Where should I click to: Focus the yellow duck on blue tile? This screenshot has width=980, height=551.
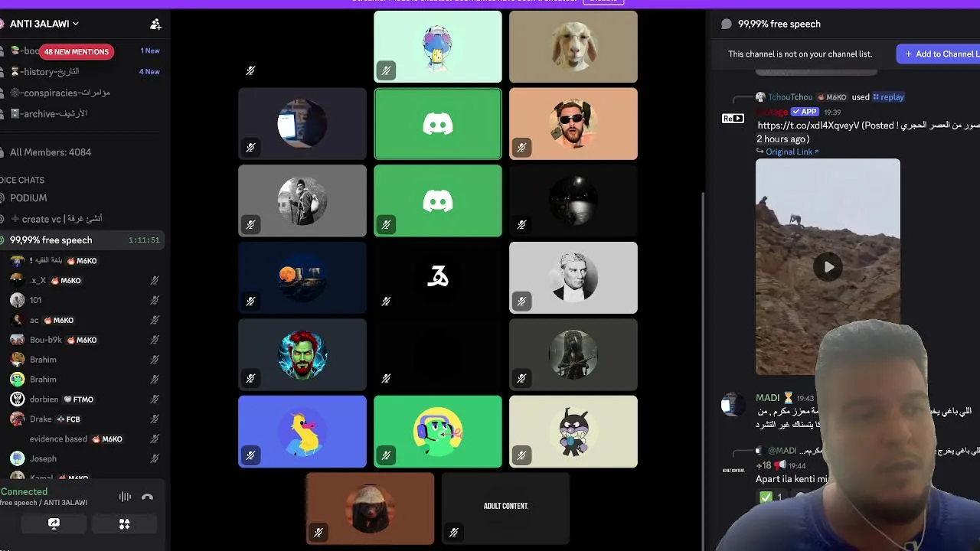[x=302, y=432]
